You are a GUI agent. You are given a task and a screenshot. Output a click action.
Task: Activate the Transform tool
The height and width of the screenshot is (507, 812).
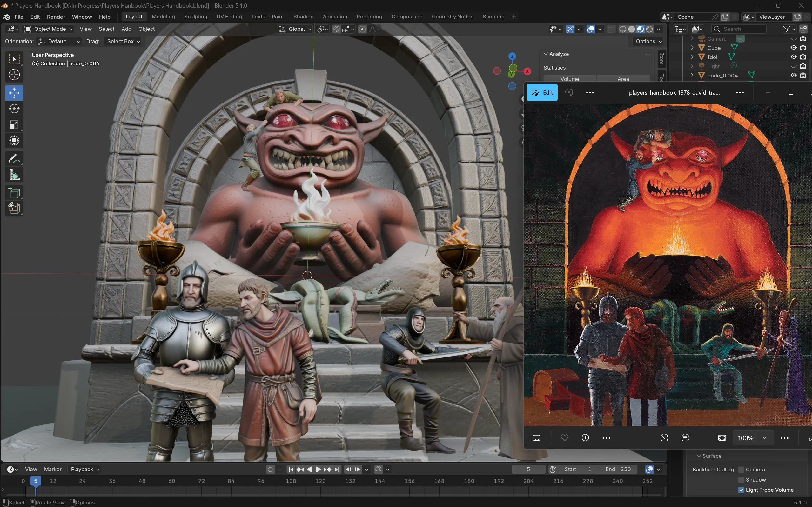point(14,141)
